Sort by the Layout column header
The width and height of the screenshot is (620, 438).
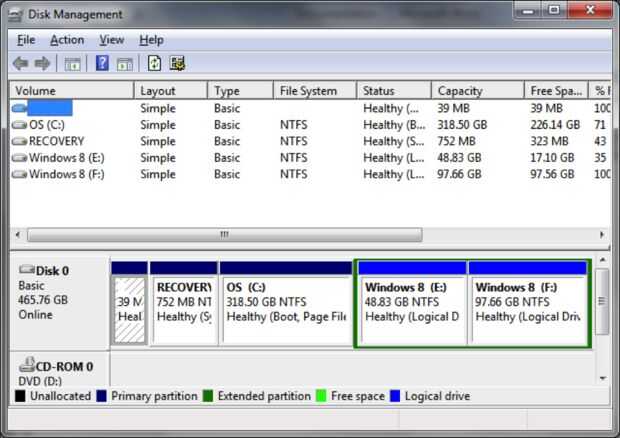[171, 91]
